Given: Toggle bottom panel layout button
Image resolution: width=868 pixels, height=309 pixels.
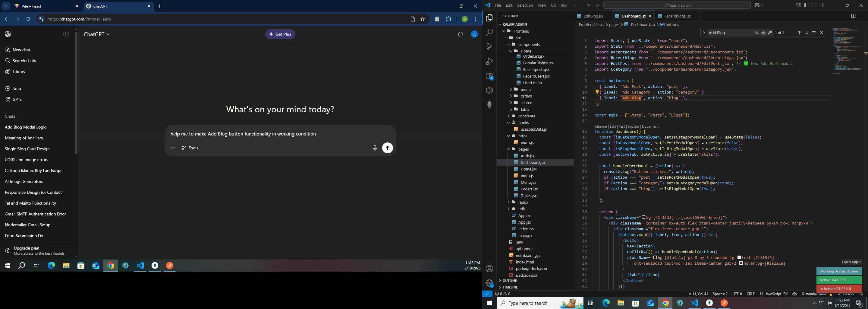Looking at the screenshot, I should click(x=814, y=5).
